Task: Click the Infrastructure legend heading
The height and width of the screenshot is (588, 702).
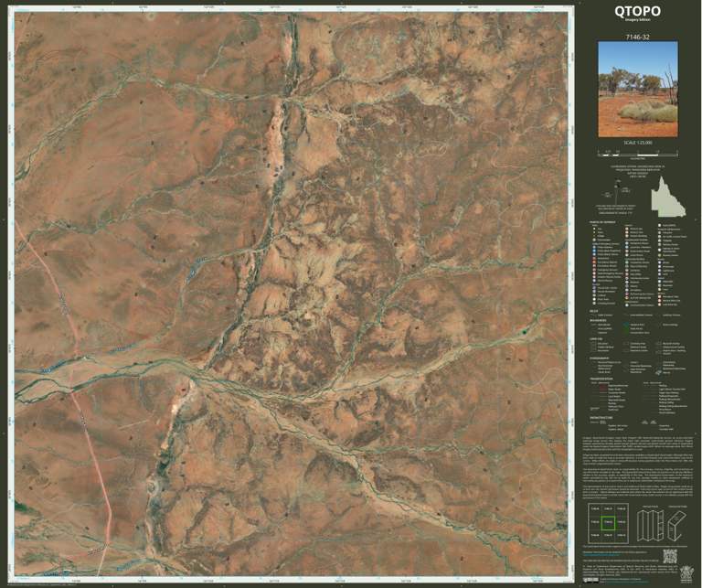Action: click(601, 417)
